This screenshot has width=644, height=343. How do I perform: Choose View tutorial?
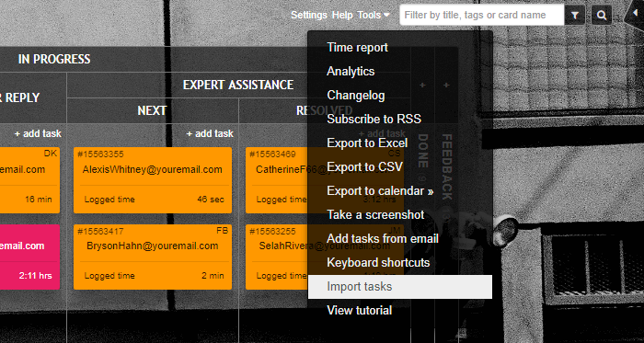point(399,310)
